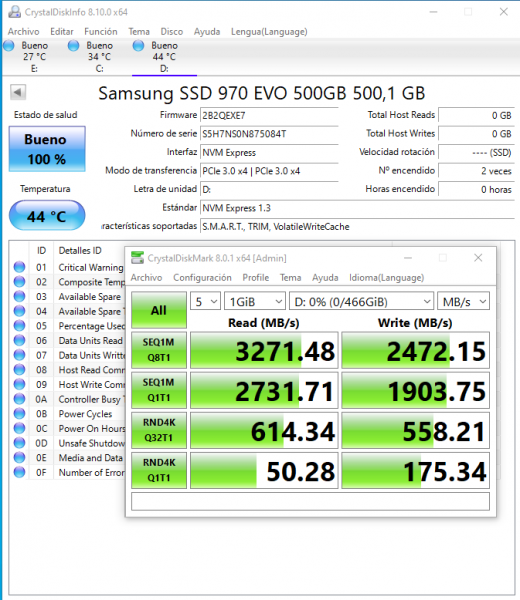Open the unit dropdown showing MB/s
520x600 pixels.
pos(463,302)
